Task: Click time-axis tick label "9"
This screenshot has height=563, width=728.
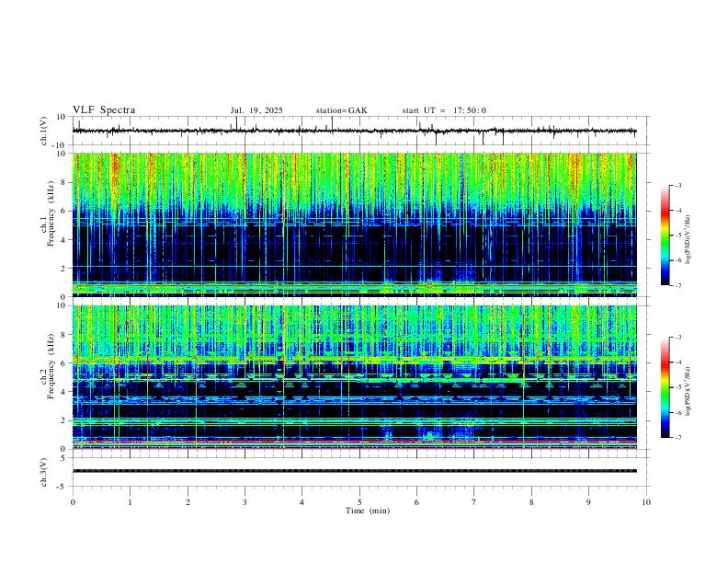Action: coord(588,502)
